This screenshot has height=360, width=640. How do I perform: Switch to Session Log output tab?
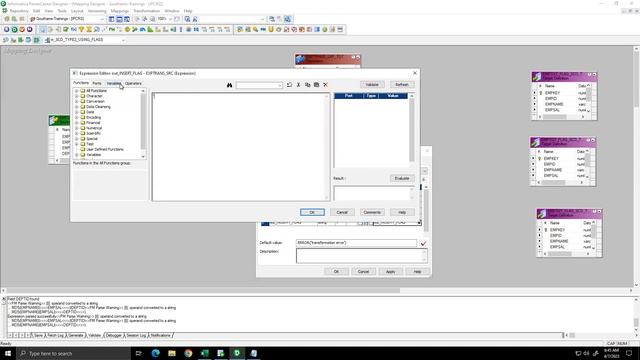(x=136, y=335)
